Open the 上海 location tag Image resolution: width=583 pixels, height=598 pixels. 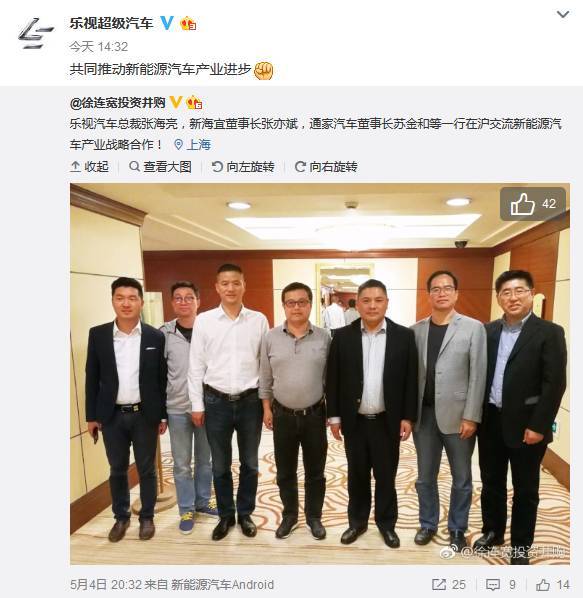click(x=193, y=145)
